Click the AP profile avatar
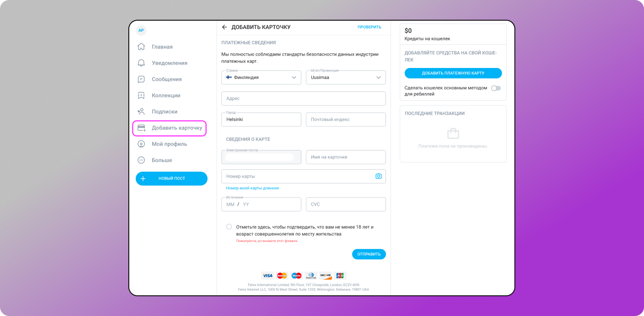The image size is (644, 316). [141, 30]
